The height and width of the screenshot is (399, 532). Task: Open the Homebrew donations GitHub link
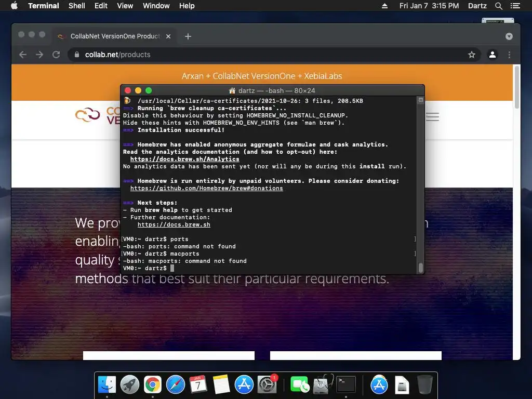[206, 188]
